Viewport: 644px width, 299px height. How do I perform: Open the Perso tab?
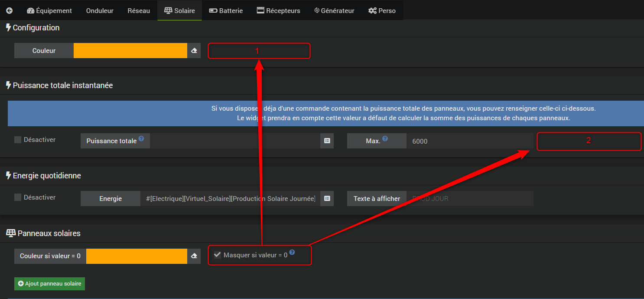[382, 10]
